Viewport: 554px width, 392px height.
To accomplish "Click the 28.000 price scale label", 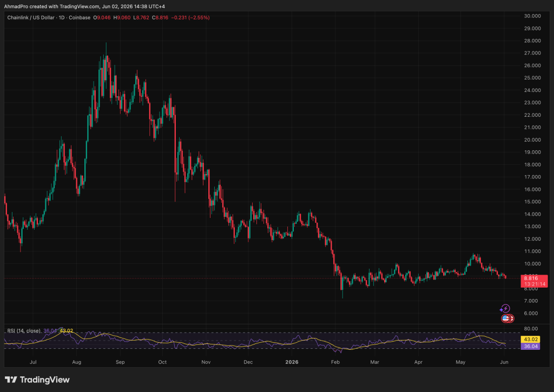I will point(532,41).
